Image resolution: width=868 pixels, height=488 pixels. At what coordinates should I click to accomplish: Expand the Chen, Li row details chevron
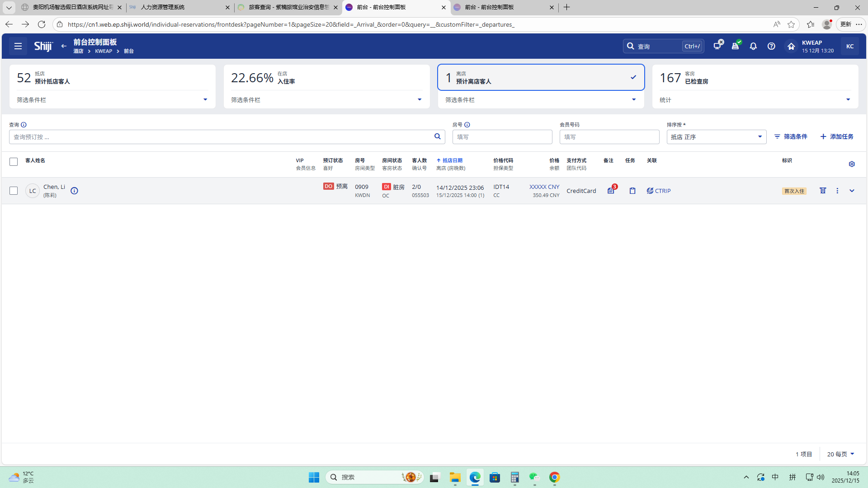pos(852,191)
